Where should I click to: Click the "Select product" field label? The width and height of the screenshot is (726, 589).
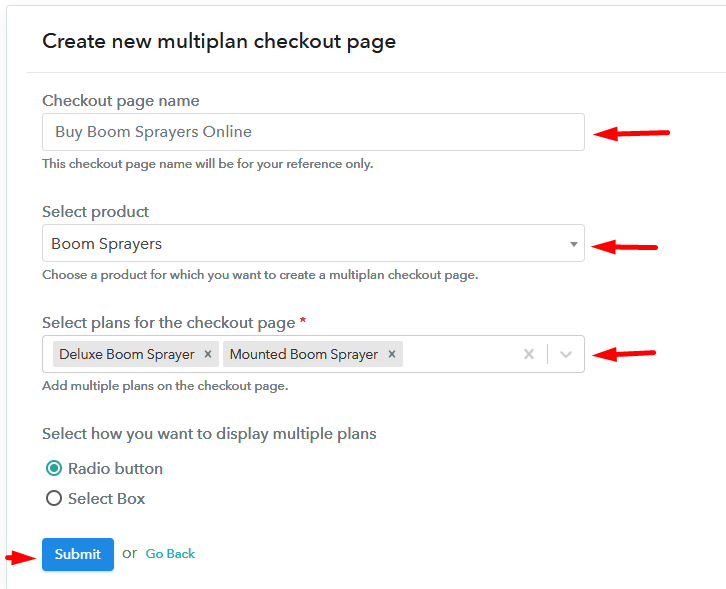pos(95,212)
